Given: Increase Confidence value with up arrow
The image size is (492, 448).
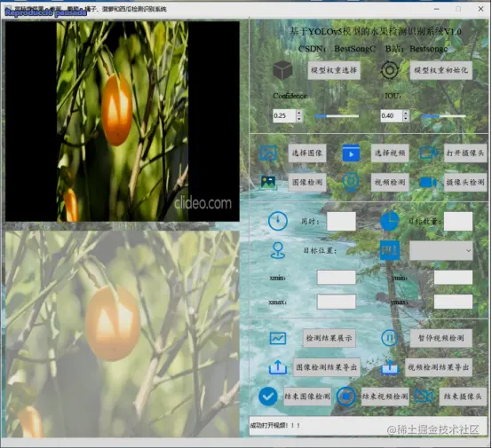Looking at the screenshot, I should (299, 113).
